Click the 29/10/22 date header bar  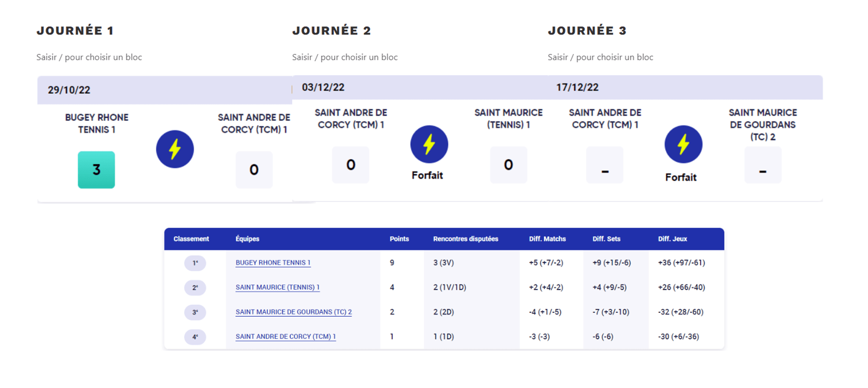[x=164, y=90]
